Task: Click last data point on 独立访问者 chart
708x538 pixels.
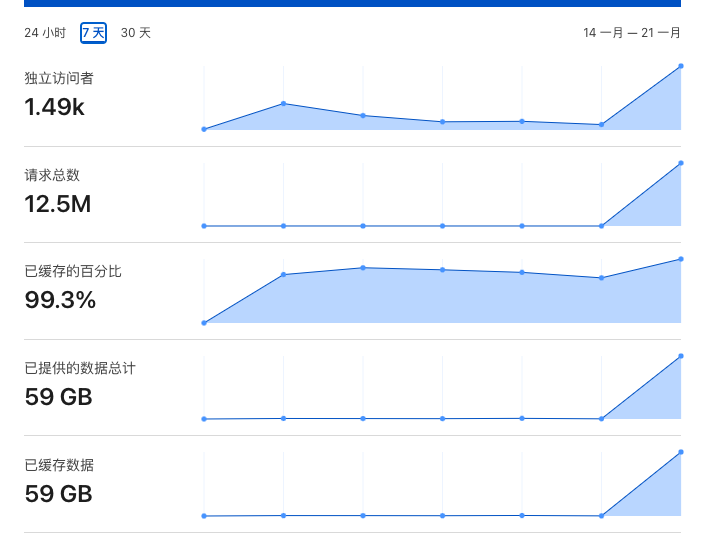Action: tap(681, 66)
